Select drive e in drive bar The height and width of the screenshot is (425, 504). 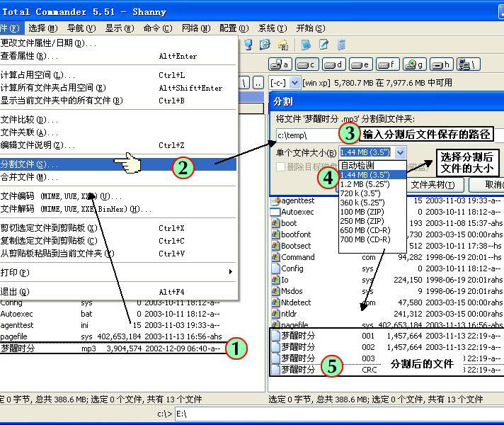coord(361,64)
